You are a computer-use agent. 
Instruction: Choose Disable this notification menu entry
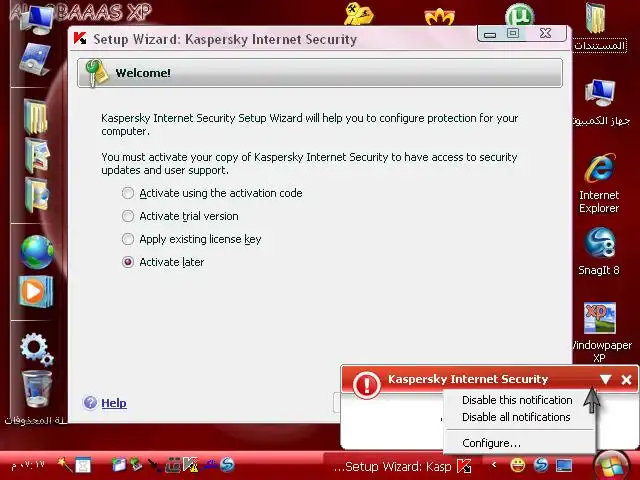click(517, 400)
